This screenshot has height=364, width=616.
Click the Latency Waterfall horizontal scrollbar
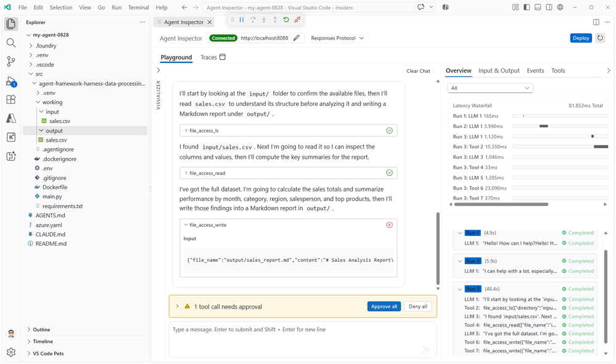(501, 204)
